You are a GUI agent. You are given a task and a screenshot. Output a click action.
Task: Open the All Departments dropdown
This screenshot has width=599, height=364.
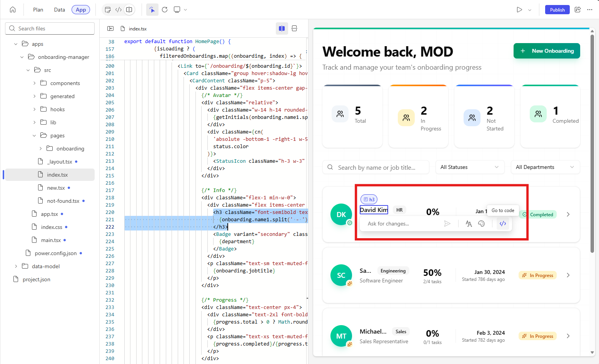(x=545, y=167)
